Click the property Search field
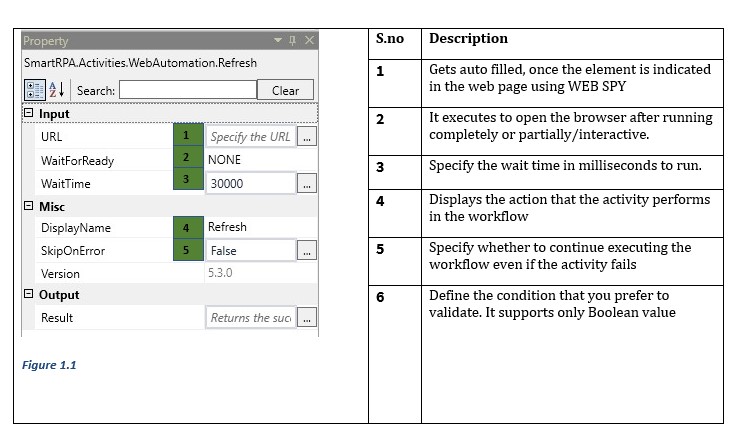The image size is (747, 438). [188, 90]
